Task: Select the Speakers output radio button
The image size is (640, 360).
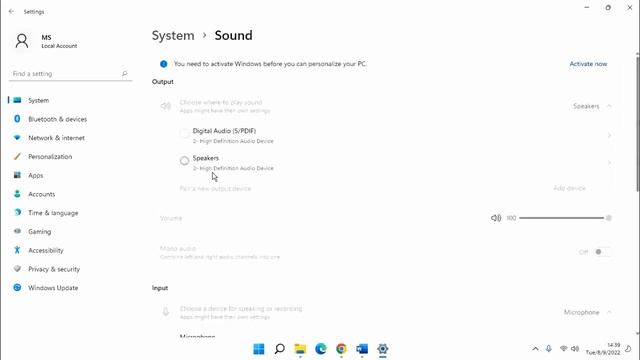Action: pos(184,161)
